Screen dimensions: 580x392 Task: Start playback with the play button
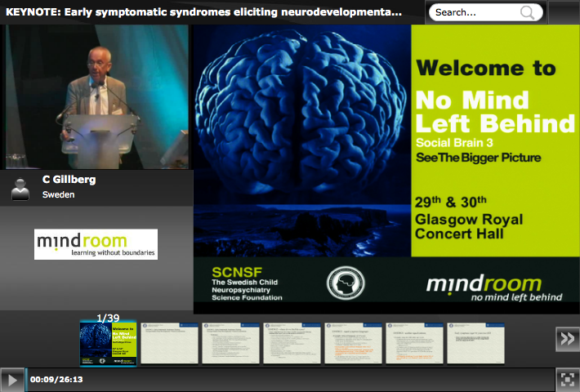[x=11, y=380]
